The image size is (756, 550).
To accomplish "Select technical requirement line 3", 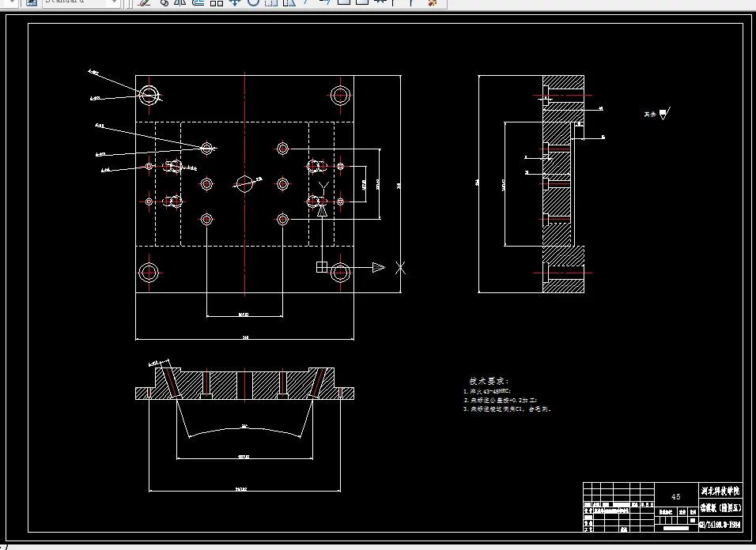I will click(507, 409).
